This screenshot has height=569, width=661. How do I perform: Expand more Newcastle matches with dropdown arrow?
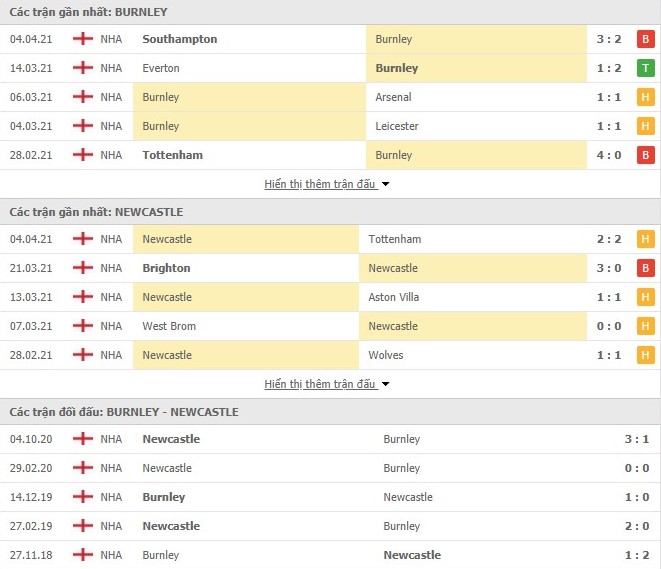pos(386,384)
